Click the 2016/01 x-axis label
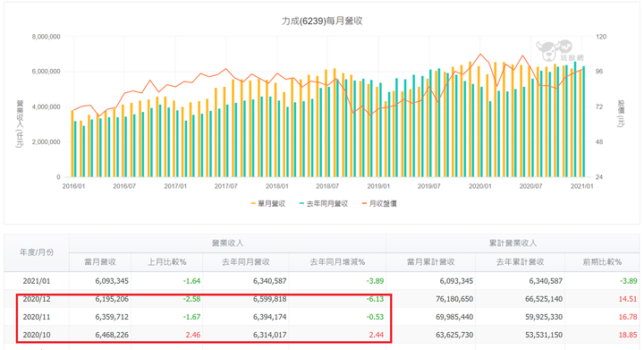Image resolution: width=644 pixels, height=350 pixels. click(73, 186)
